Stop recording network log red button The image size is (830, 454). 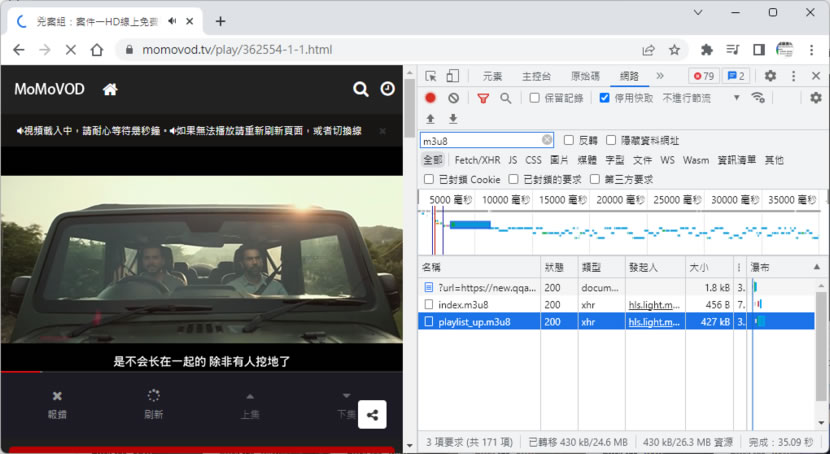pos(430,98)
